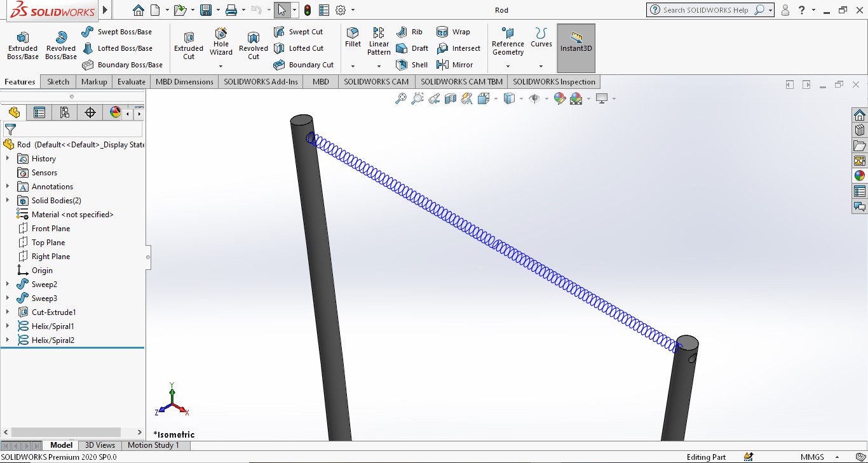Viewport: 868px width, 463px height.
Task: Click the Rebuild traffic light icon
Action: click(x=308, y=10)
